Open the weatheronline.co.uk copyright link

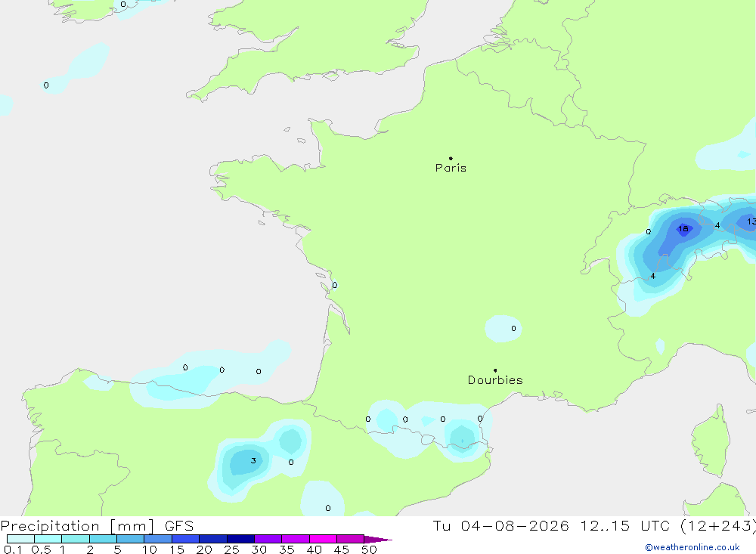(x=692, y=547)
